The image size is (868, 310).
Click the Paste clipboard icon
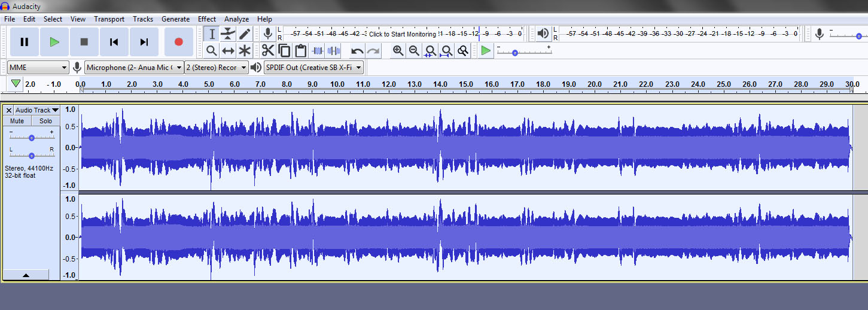pos(301,51)
